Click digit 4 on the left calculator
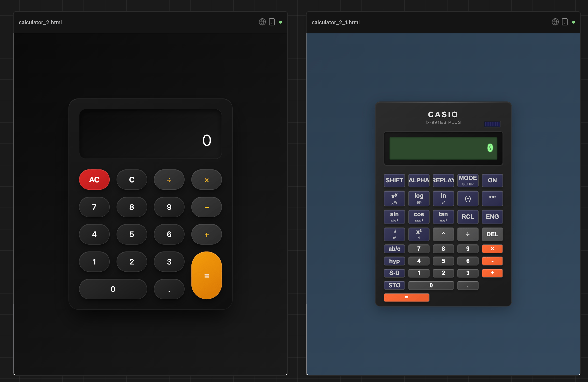 point(94,234)
